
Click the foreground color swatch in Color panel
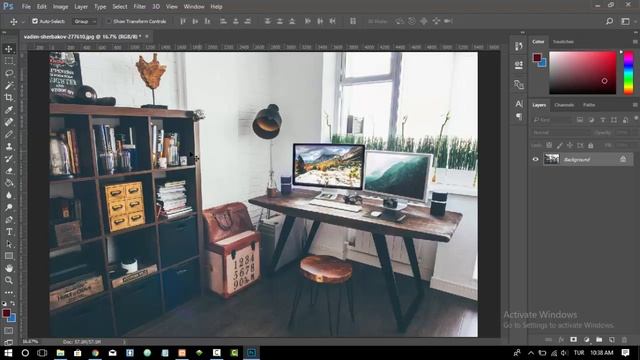point(537,58)
